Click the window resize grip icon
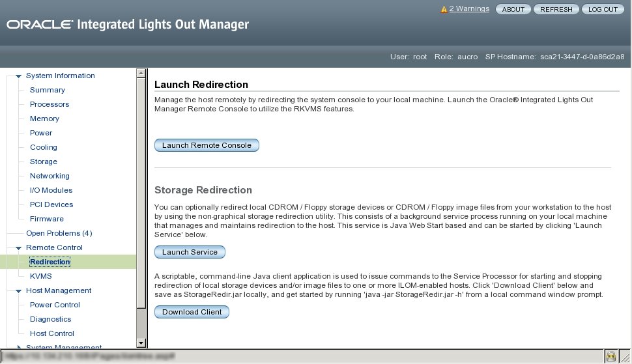Viewport: 632px width, 364px height. click(625, 356)
